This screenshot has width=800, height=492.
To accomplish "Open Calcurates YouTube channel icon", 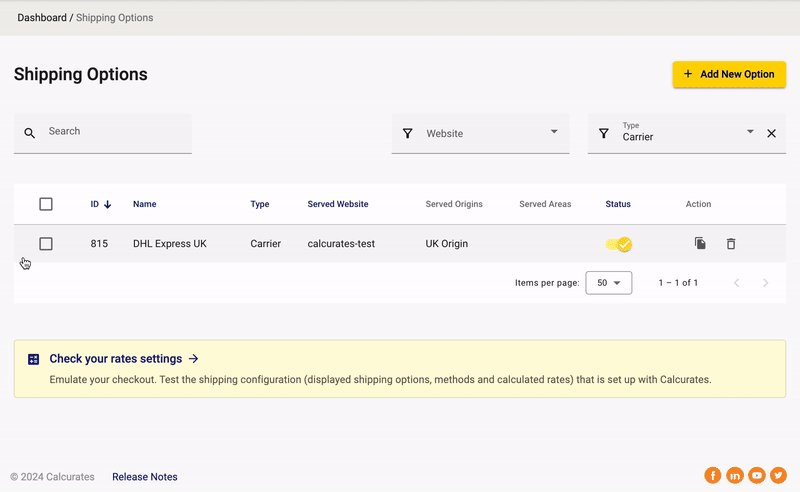I will click(757, 475).
